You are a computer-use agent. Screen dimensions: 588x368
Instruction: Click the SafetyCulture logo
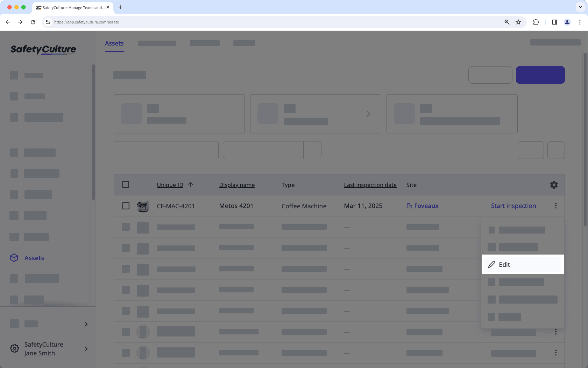43,49
